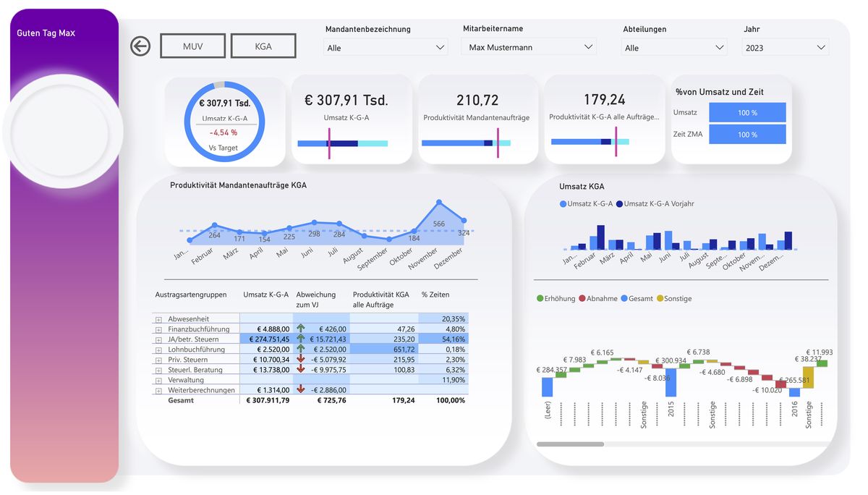Sort by the Abweichung zum VJ column header
Screen dimensions: 868x495
click(x=316, y=300)
